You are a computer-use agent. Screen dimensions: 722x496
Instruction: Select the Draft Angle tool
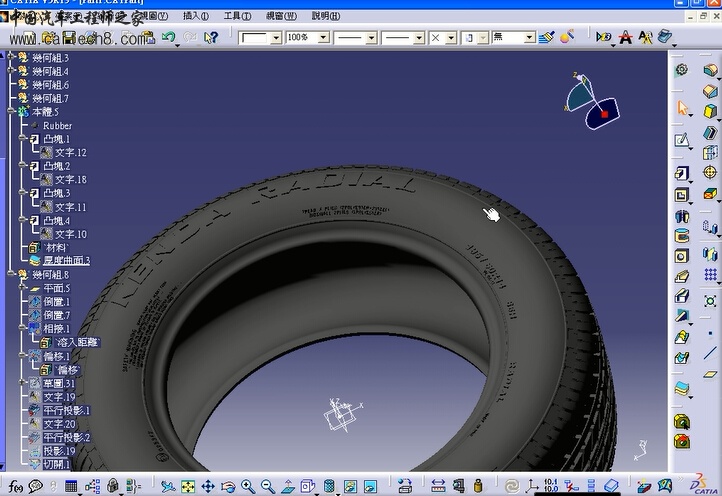[x=710, y=111]
